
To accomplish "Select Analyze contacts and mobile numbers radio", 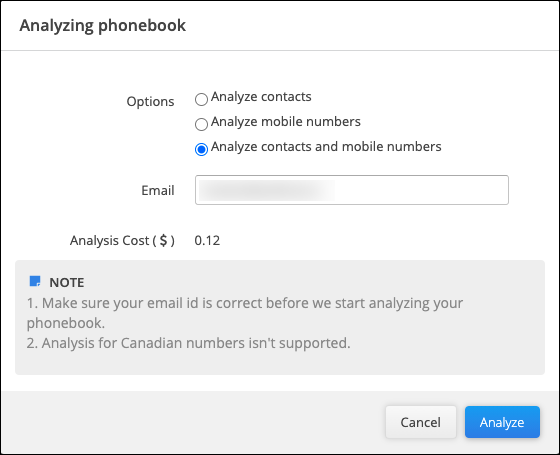I will [x=201, y=149].
